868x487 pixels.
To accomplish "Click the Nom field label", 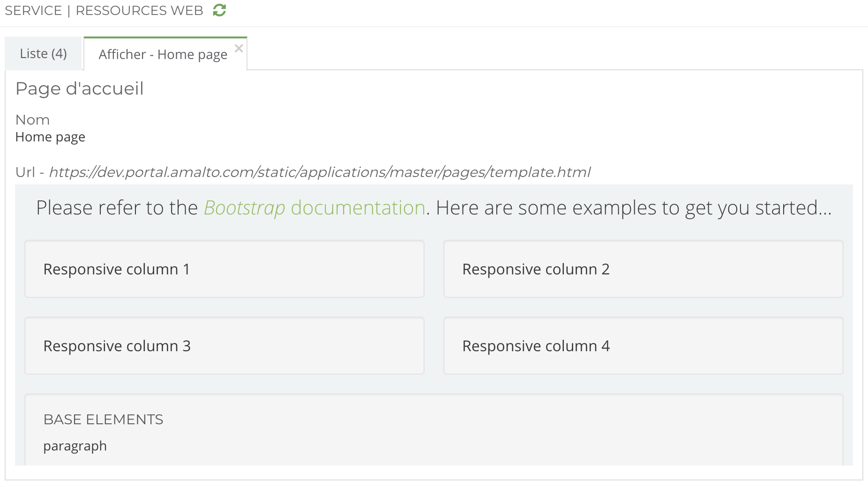I will tap(32, 120).
